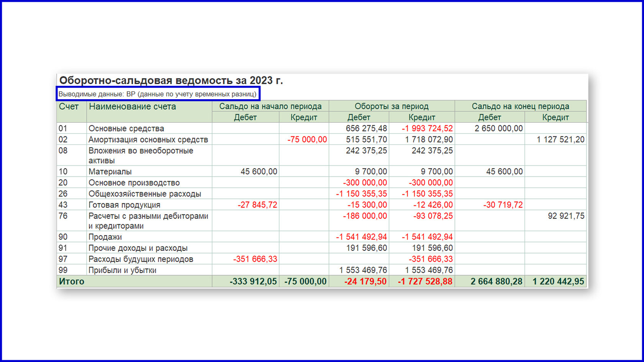The height and width of the screenshot is (362, 644).
Task: Click "Расчеты с разными дебиторами и кредиторами"
Action: (148, 221)
